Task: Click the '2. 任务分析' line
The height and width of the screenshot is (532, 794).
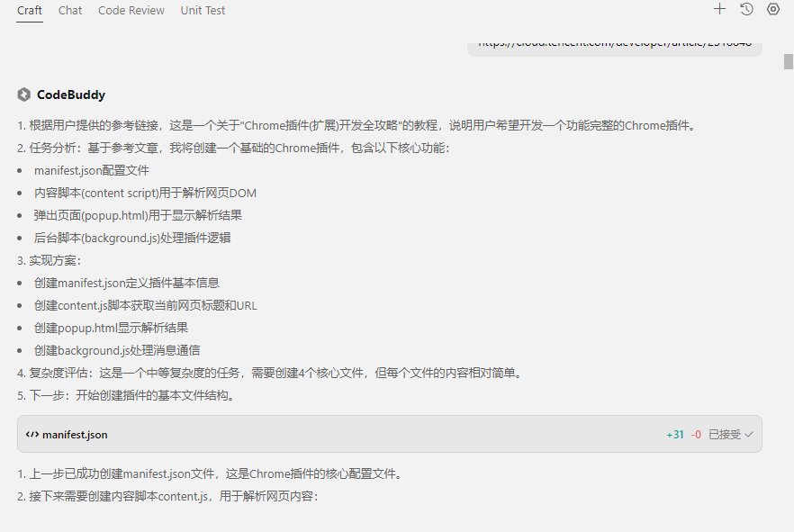Action: point(233,148)
